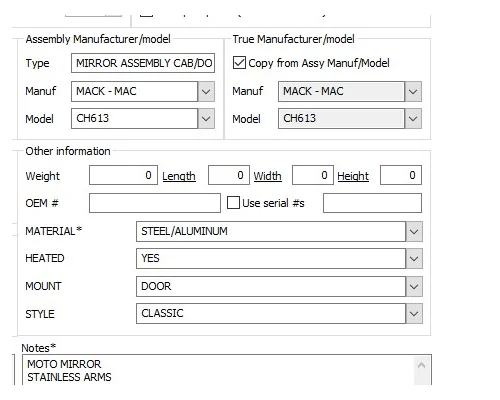Expand the MOUNT dropdown arrow
Viewport: 500px width, 400px height.
pos(414,286)
